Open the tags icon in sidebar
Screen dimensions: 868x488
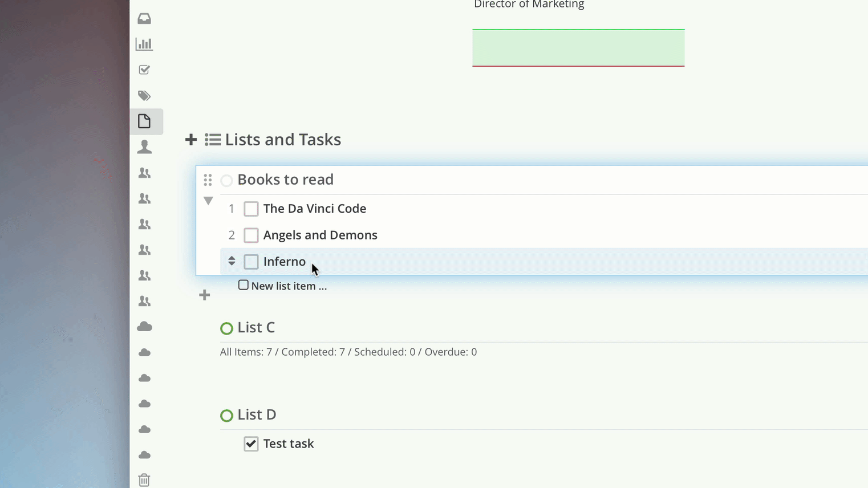[x=144, y=96]
